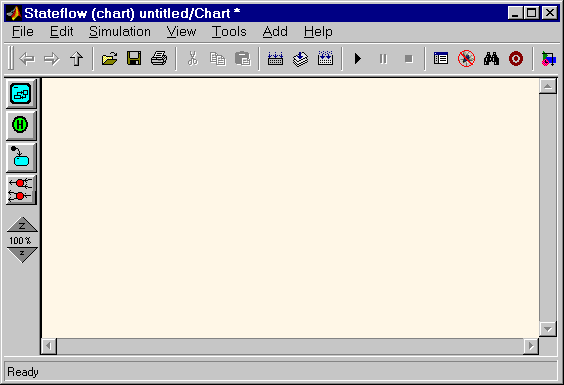Open the Add menu
564x385 pixels.
pyautogui.click(x=275, y=32)
